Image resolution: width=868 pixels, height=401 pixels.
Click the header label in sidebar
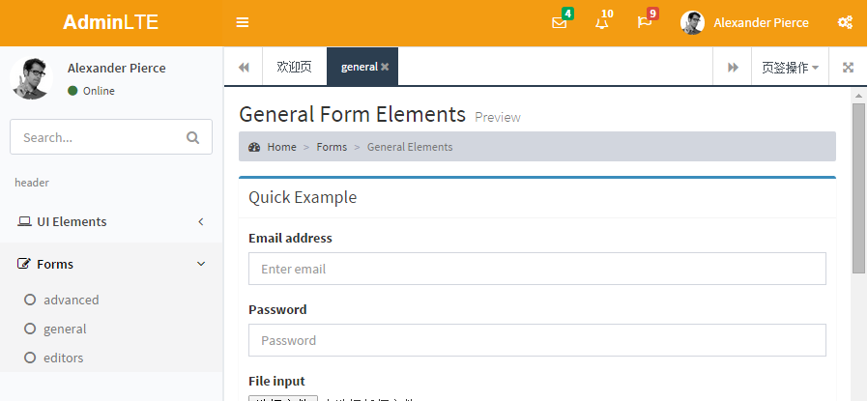(32, 183)
